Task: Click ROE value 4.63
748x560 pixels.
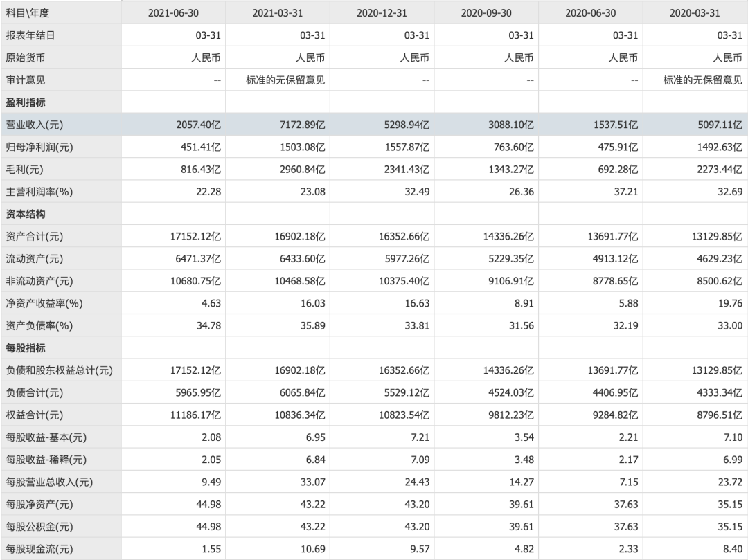Action: 211,304
